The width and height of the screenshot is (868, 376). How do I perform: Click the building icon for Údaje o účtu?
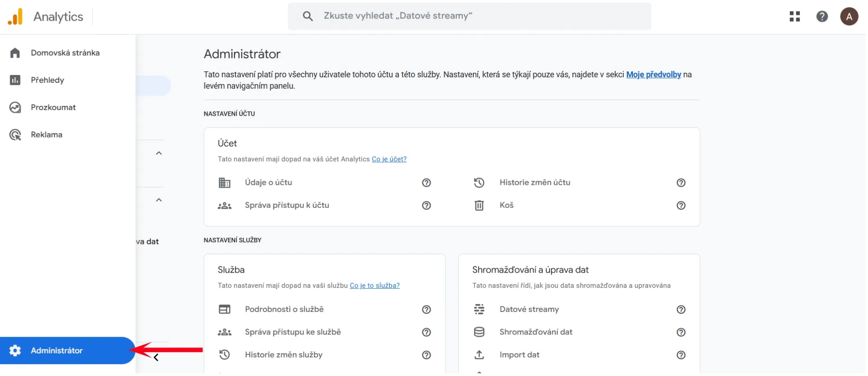click(x=224, y=183)
